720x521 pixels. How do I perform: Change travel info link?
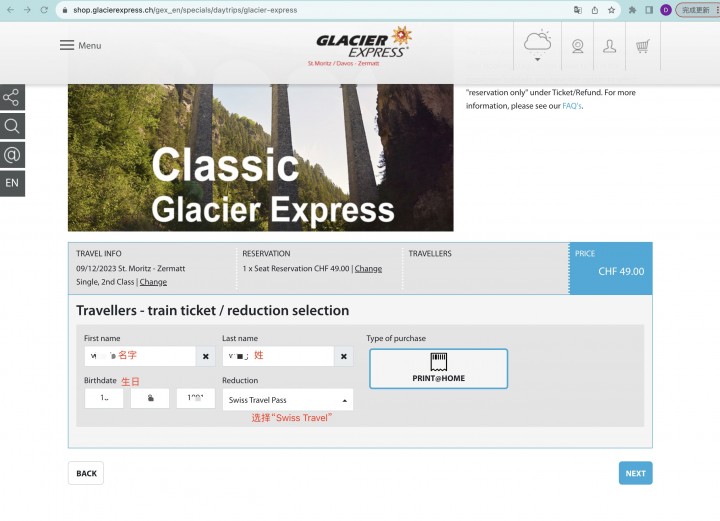[x=153, y=282]
